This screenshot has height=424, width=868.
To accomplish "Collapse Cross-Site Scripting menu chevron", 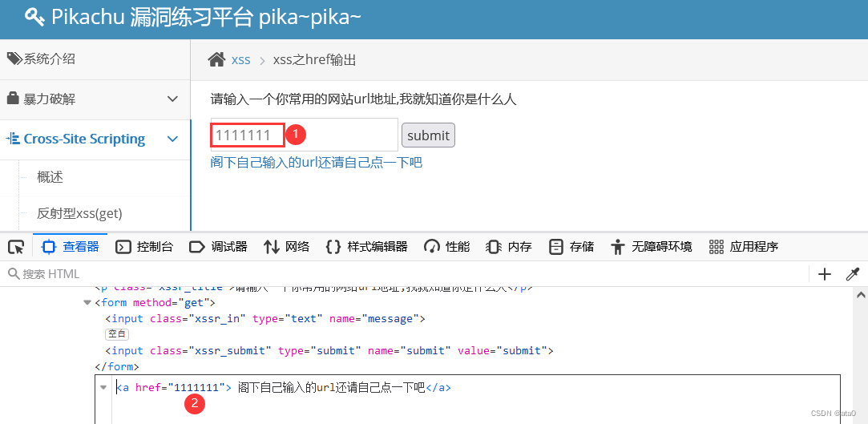I will (x=172, y=139).
